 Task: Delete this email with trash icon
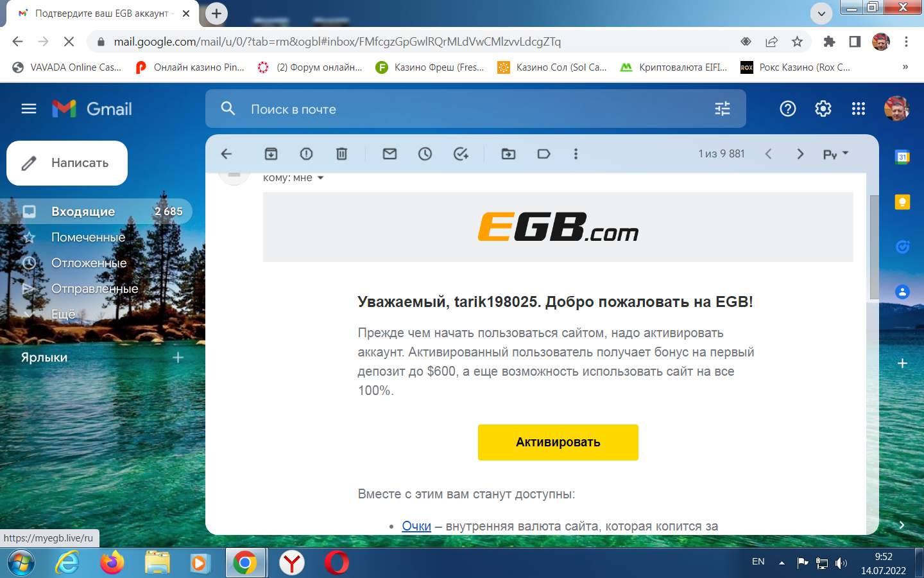pos(342,154)
